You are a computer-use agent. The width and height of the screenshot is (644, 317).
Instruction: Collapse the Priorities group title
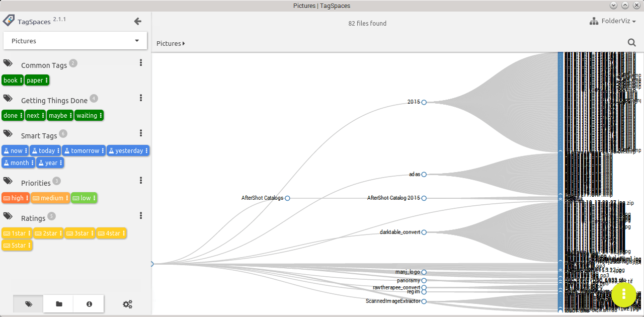pyautogui.click(x=36, y=183)
